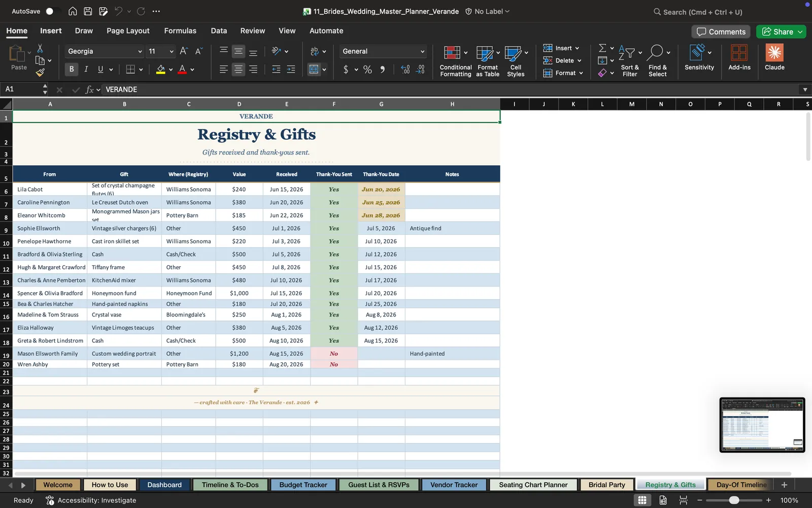Click the Format Painter brush icon
812x508 pixels.
pyautogui.click(x=40, y=73)
